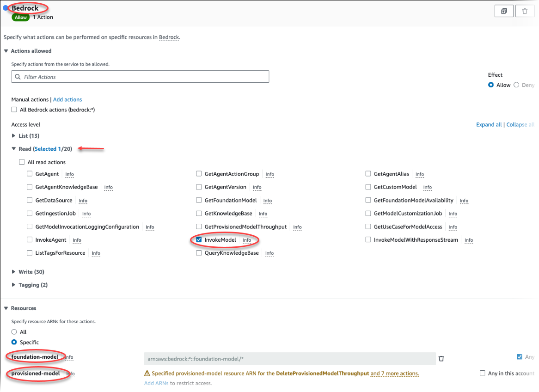
Task: Open the Add actions link
Action: (67, 99)
